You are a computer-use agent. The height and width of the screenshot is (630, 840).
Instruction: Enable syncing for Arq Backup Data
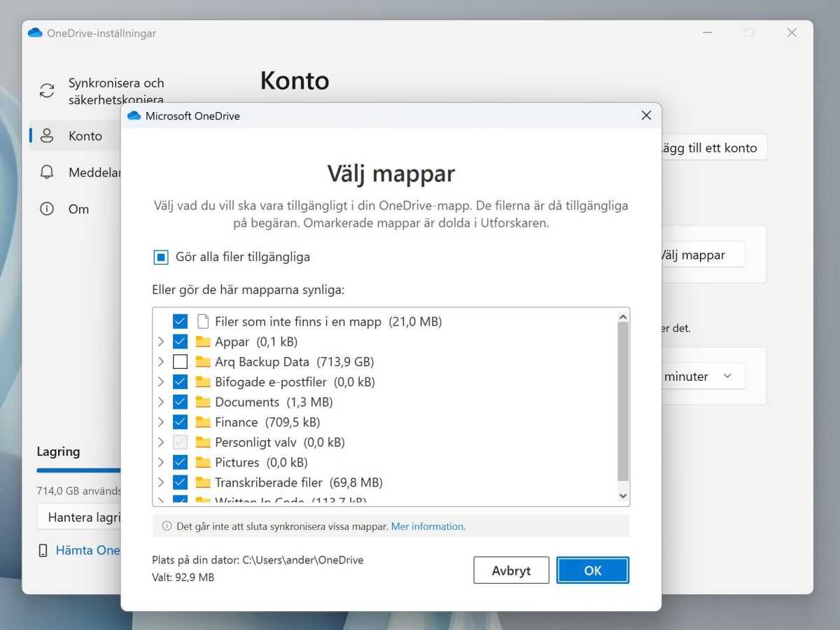click(x=180, y=362)
